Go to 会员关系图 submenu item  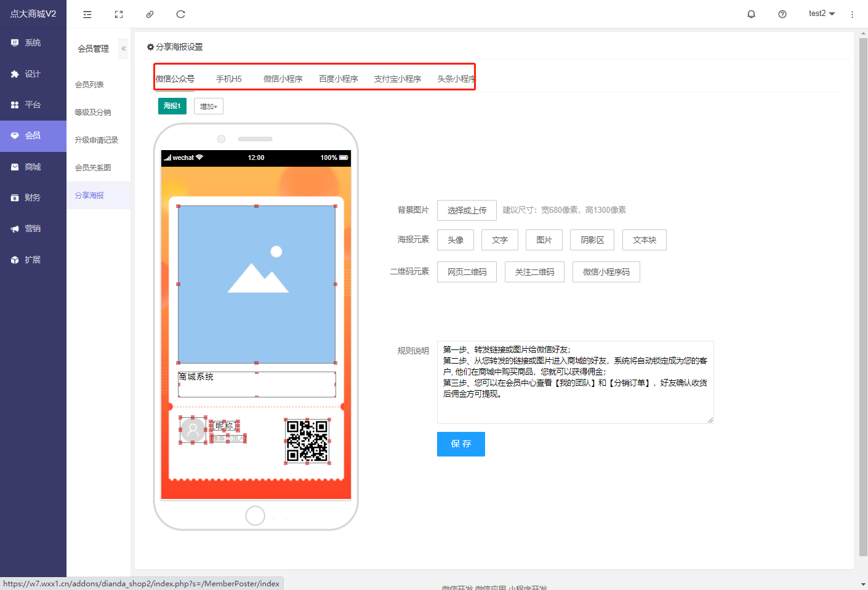98,168
